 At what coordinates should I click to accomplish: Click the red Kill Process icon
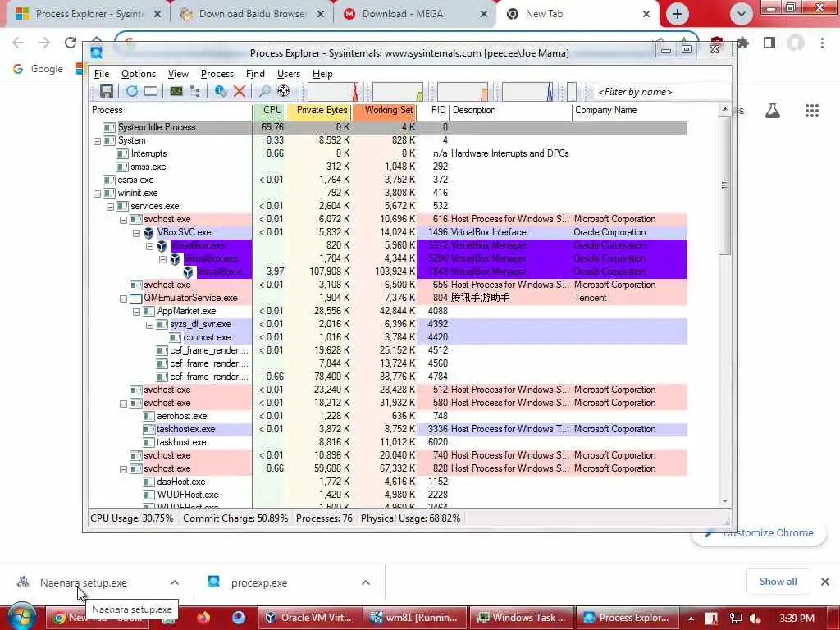click(239, 91)
